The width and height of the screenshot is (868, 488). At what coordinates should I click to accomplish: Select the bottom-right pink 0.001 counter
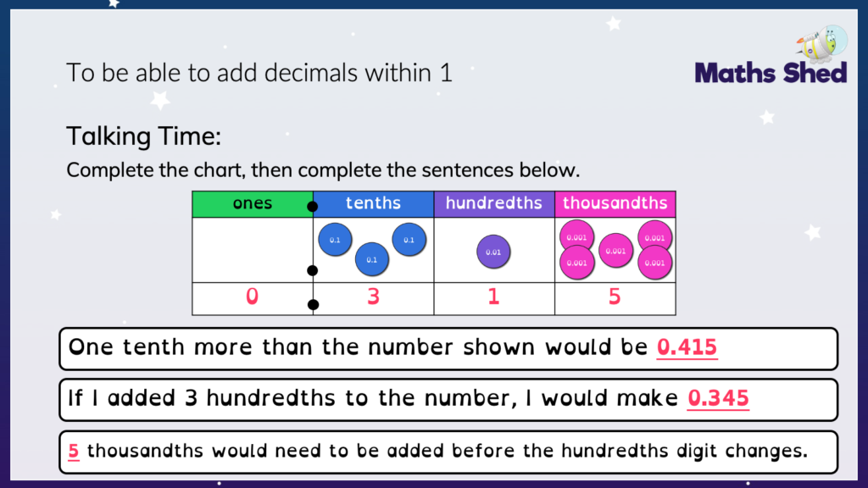click(655, 263)
